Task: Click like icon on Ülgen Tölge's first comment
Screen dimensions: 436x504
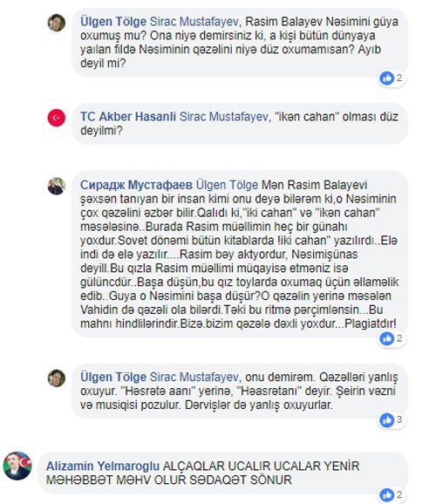Action: 386,78
